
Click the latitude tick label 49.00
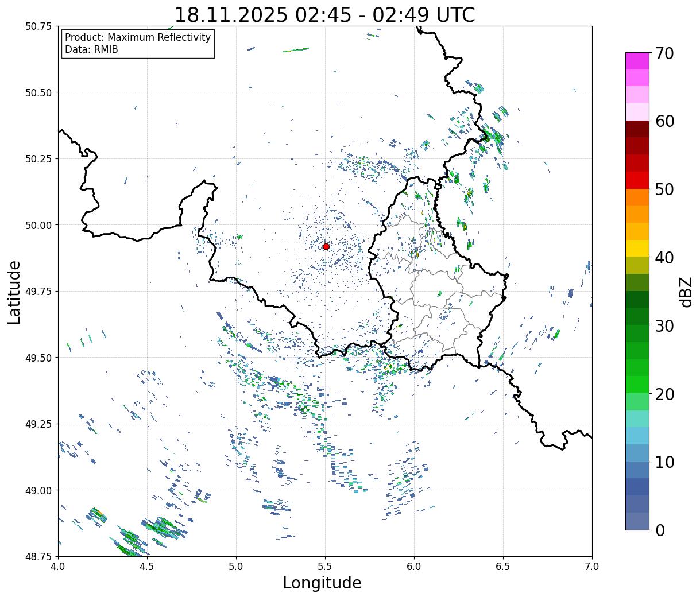coord(38,490)
